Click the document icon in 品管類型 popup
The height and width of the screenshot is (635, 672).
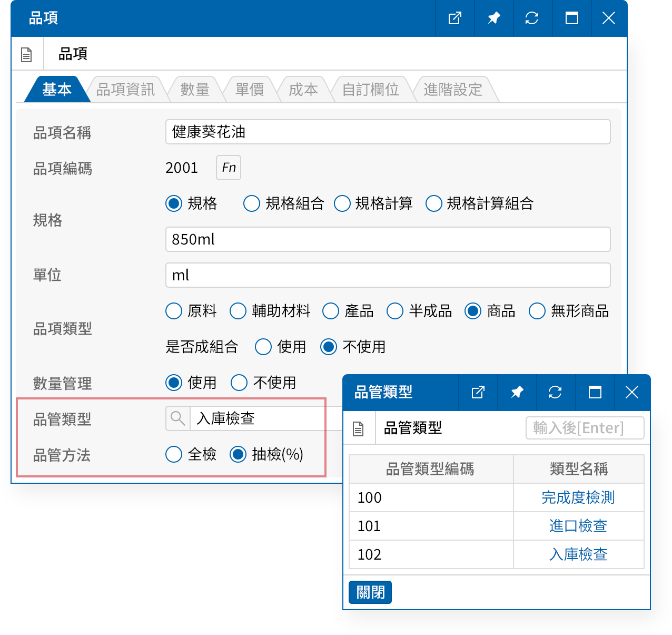coord(359,428)
